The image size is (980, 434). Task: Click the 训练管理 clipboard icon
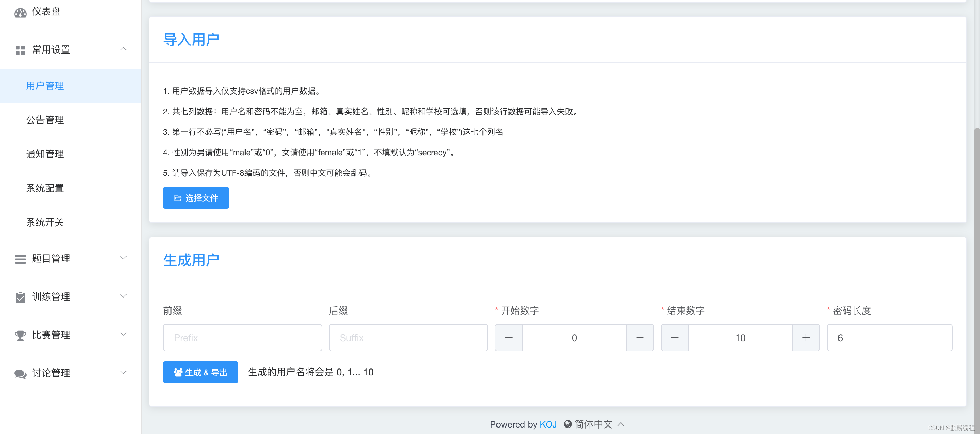click(x=20, y=297)
